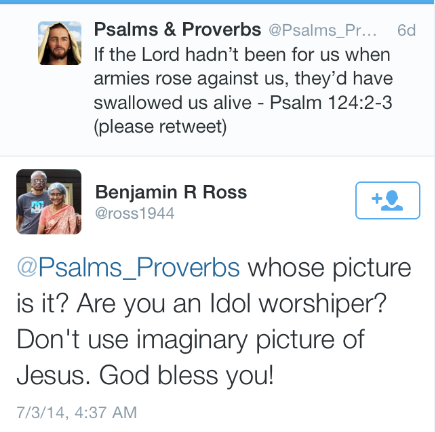Click the blue bar at the top
The image size is (435, 432).
point(217,2)
